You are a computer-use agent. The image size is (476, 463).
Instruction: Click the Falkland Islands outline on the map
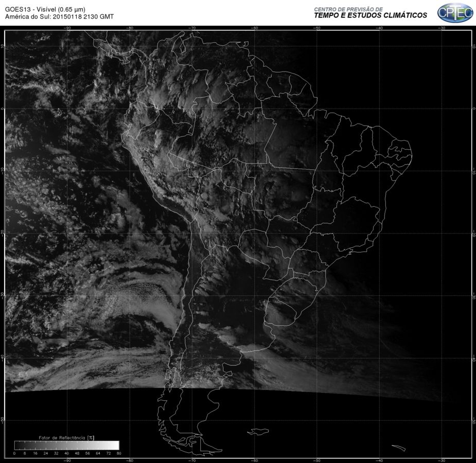click(258, 431)
